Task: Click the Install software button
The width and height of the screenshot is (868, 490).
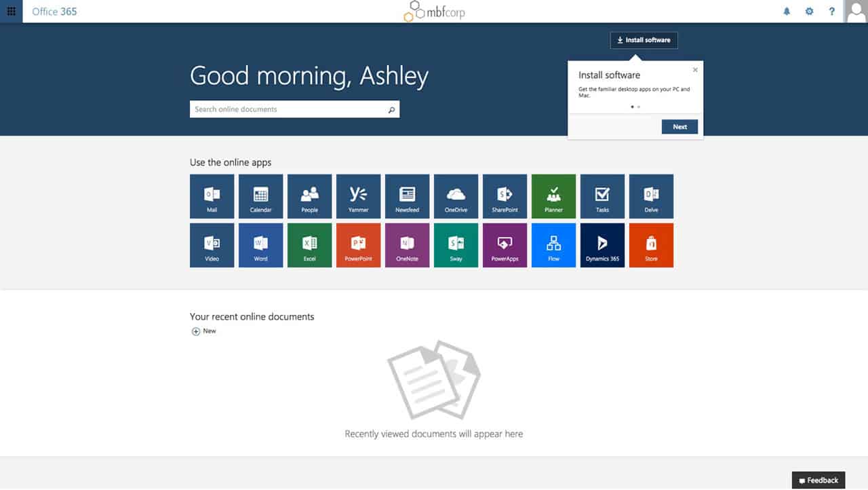Action: (644, 40)
